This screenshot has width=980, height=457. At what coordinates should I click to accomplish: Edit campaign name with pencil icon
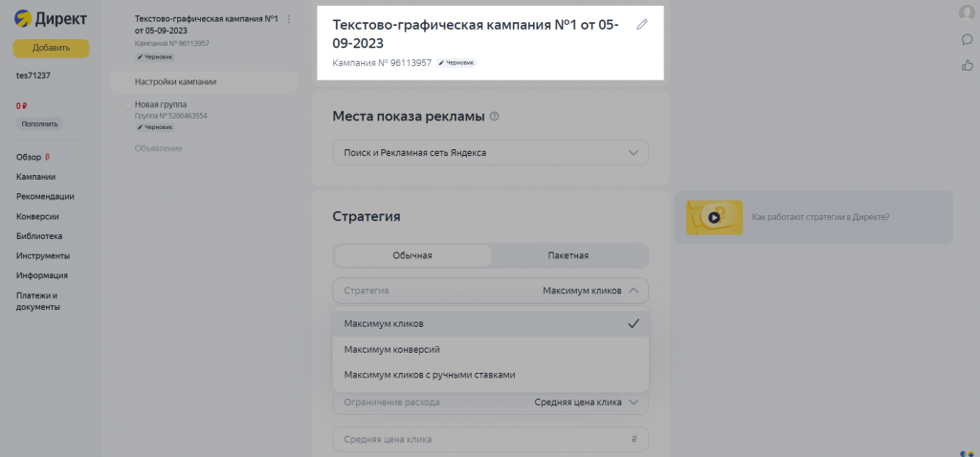[642, 25]
